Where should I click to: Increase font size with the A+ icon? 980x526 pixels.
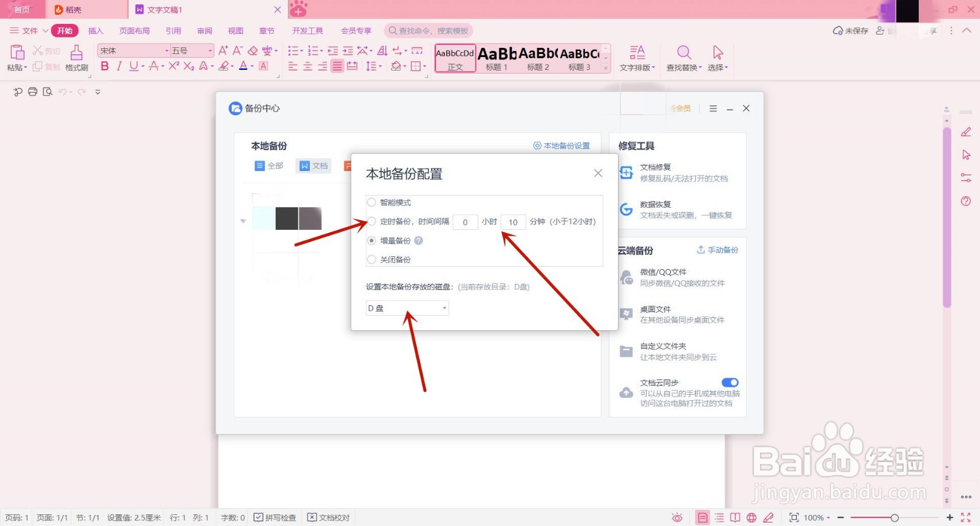click(223, 50)
